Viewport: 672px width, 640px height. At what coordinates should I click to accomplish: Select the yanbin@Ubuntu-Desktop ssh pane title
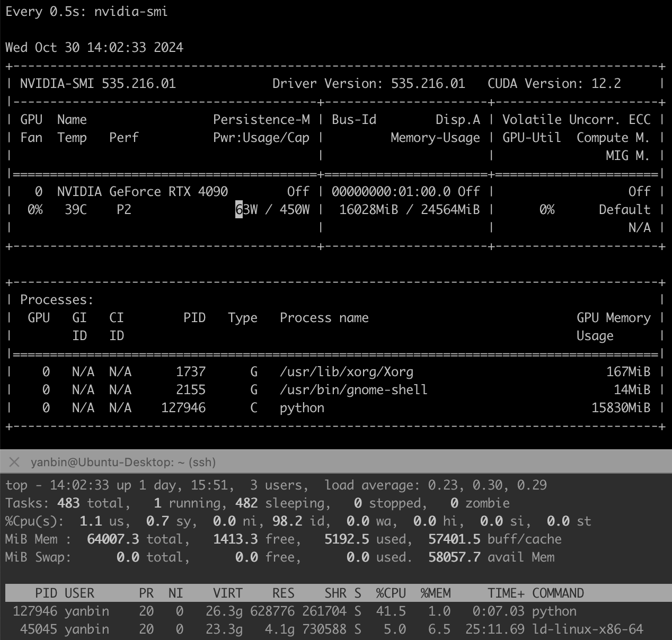pos(123,462)
